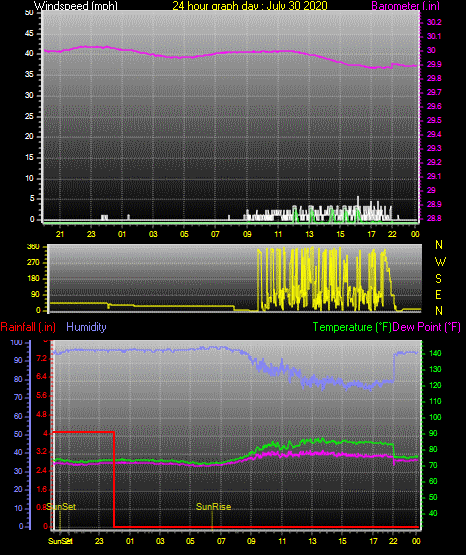Click the W compass direction label
The image size is (466, 555).
(440, 262)
